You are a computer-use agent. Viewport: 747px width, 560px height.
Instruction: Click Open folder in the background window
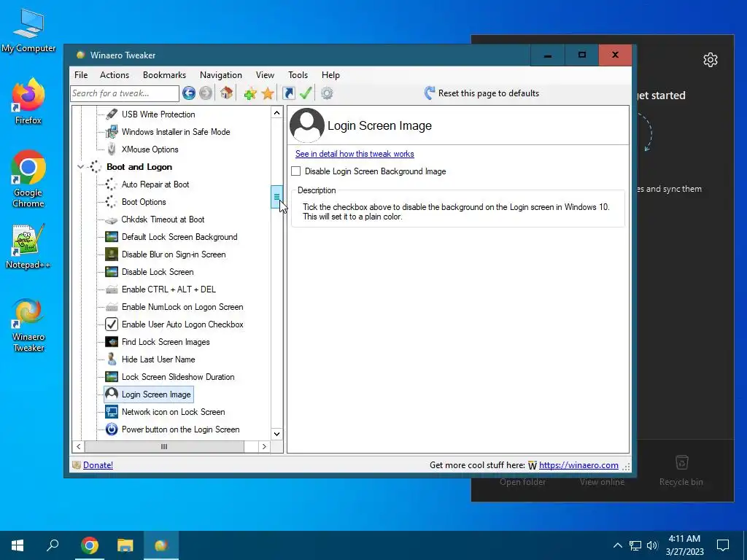[x=522, y=482]
